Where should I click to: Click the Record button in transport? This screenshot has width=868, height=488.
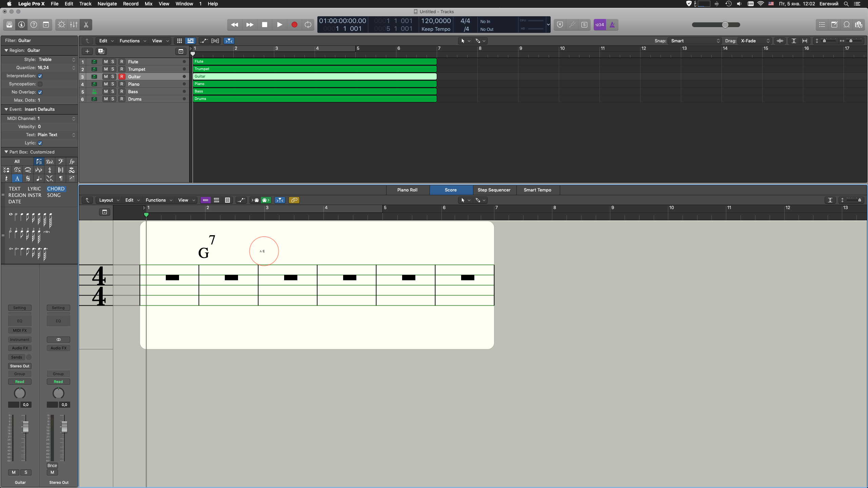294,25
